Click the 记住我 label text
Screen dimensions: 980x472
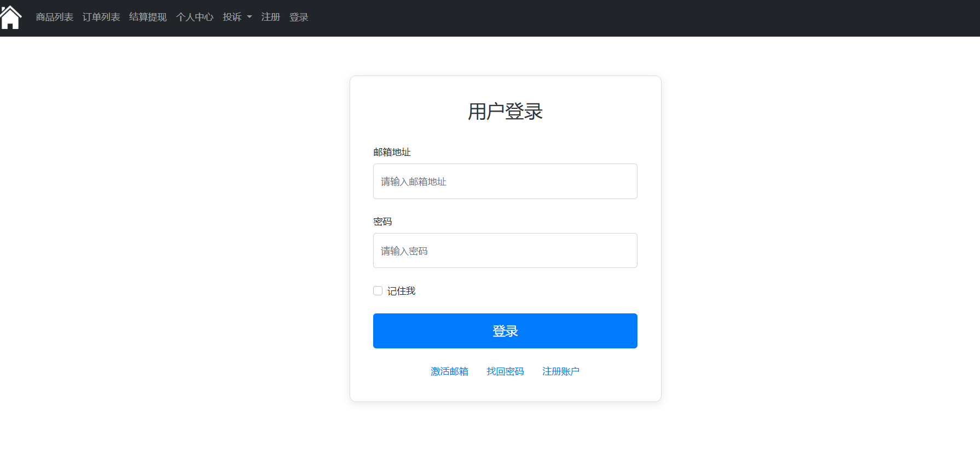tap(401, 292)
